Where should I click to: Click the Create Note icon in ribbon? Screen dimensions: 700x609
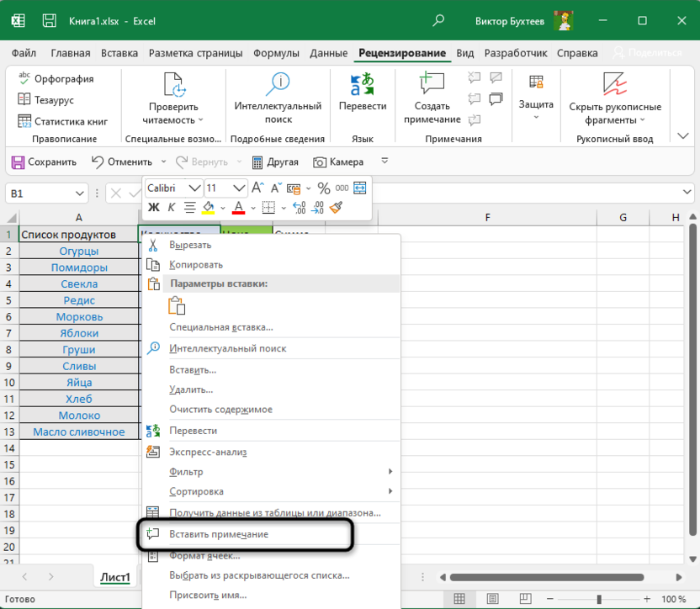432,85
